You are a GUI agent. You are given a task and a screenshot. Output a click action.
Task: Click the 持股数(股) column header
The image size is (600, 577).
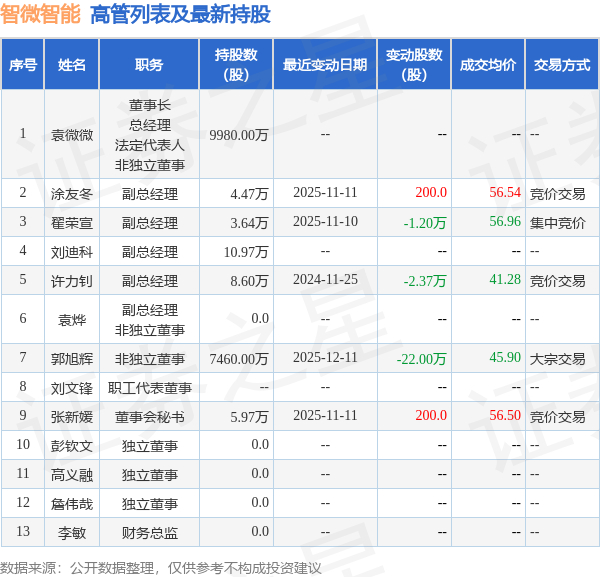[236, 64]
